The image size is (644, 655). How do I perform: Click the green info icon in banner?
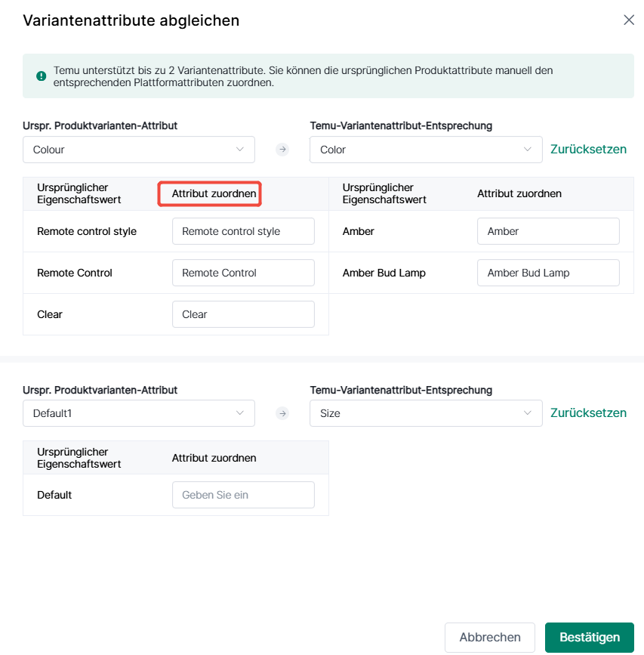[x=42, y=76]
